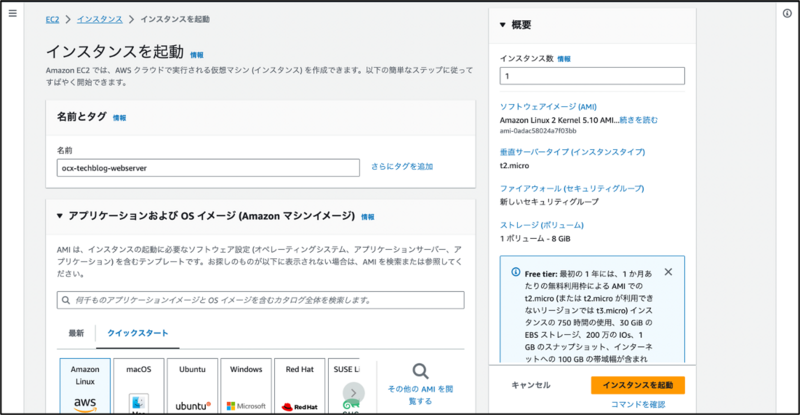The width and height of the screenshot is (800, 415).
Task: Click さらにタグを追加 link
Action: [402, 166]
